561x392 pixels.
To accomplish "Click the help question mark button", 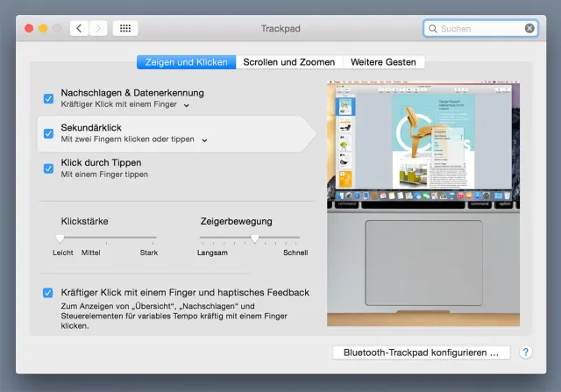I will (526, 353).
